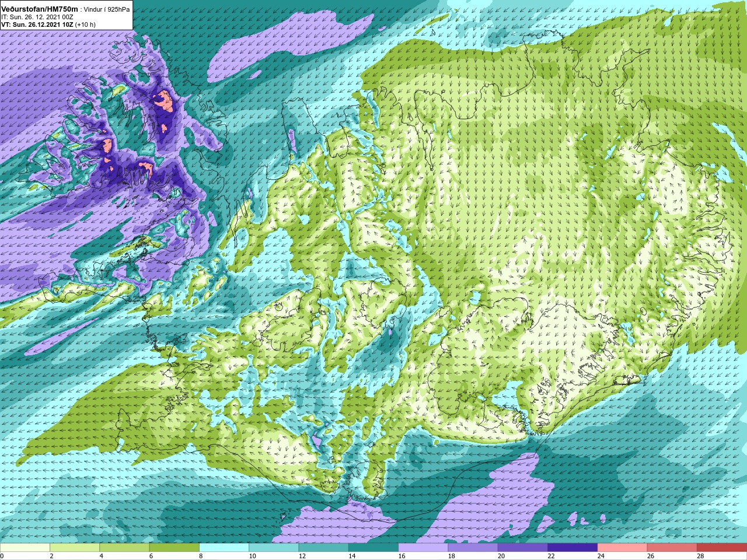The height and width of the screenshot is (560, 747).
Task: Click the legend scale value '28'
Action: [x=701, y=556]
